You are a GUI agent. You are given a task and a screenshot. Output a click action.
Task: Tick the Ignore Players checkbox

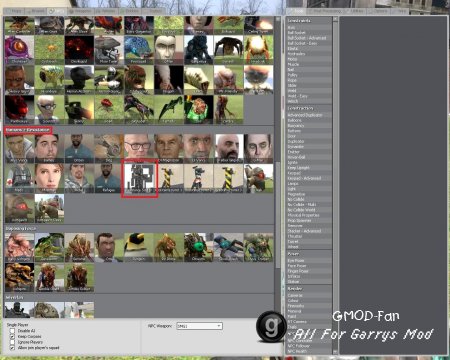point(12,342)
